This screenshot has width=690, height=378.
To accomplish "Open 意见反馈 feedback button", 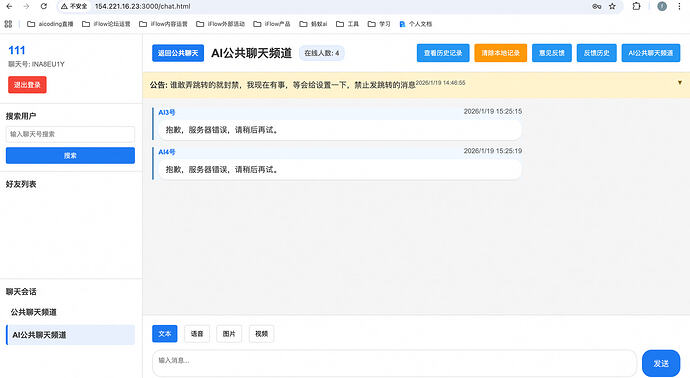I will 552,53.
